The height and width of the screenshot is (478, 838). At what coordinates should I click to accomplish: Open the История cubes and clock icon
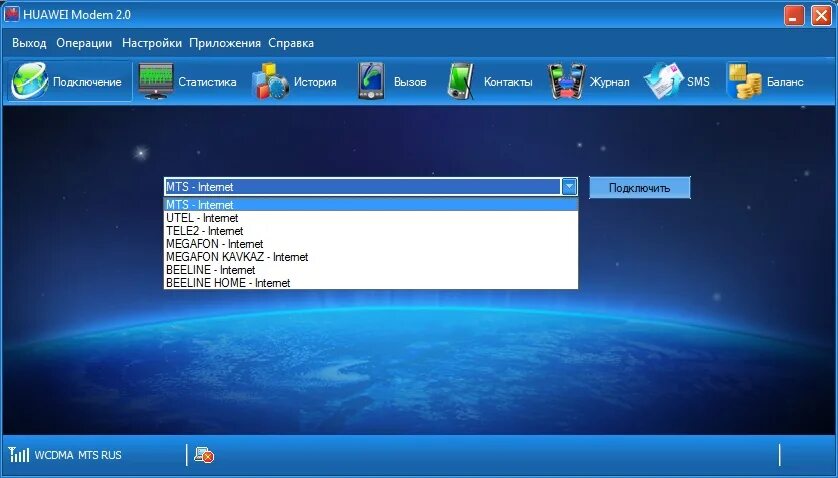pos(270,81)
